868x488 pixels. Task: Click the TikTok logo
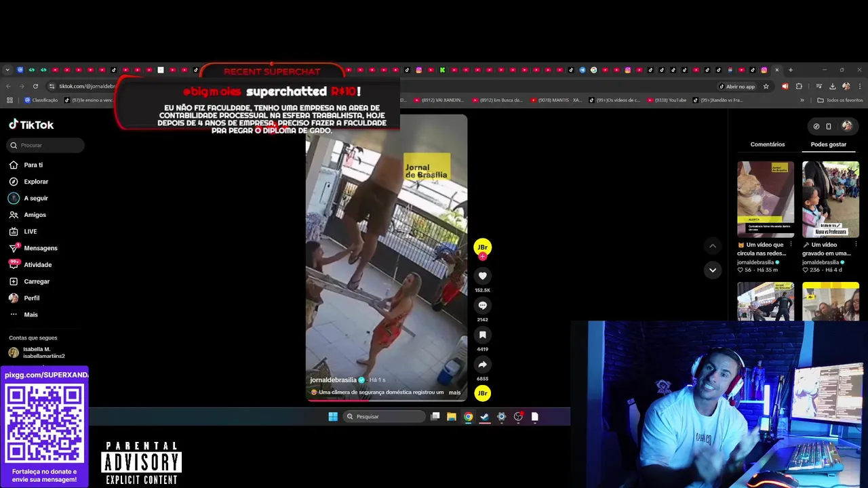tap(31, 125)
